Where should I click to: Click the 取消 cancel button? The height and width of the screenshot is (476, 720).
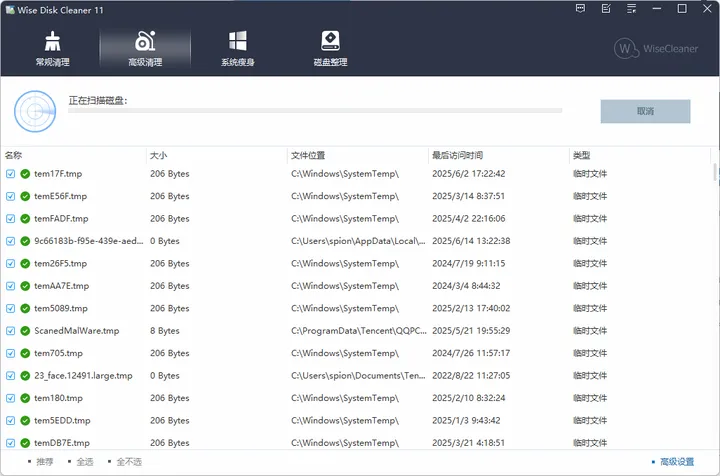(x=645, y=111)
